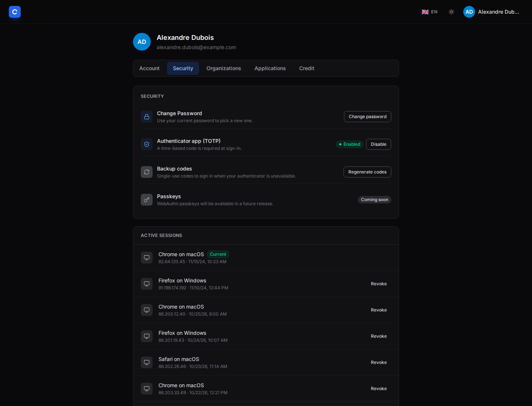Click the SECURITY section heading

152,96
